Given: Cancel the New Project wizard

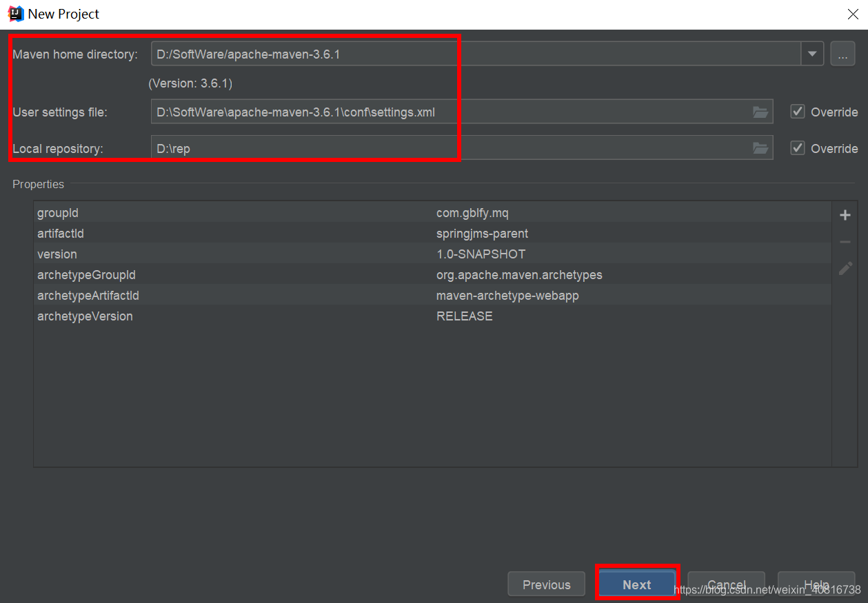Looking at the screenshot, I should click(x=726, y=584).
